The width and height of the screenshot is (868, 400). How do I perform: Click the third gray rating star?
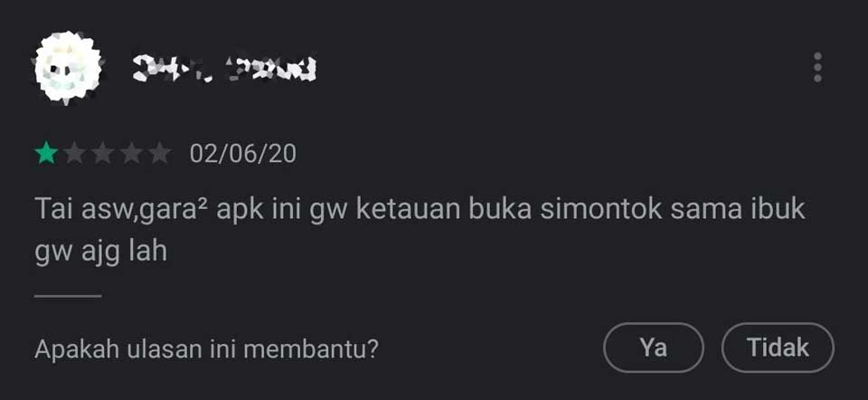pyautogui.click(x=103, y=153)
